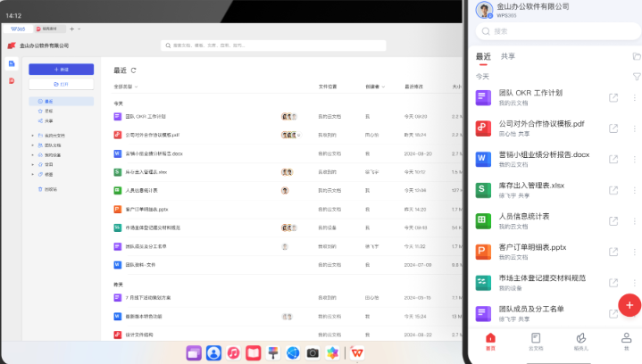642x364 pixels.
Task: Open 客户订单明细表.pptx in desktop file list
Action: coord(146,210)
